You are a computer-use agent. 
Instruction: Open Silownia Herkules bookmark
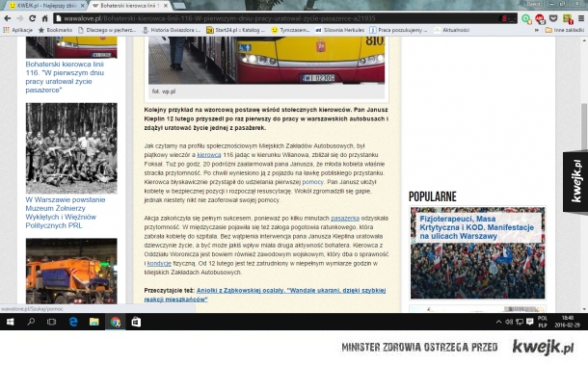(x=339, y=30)
